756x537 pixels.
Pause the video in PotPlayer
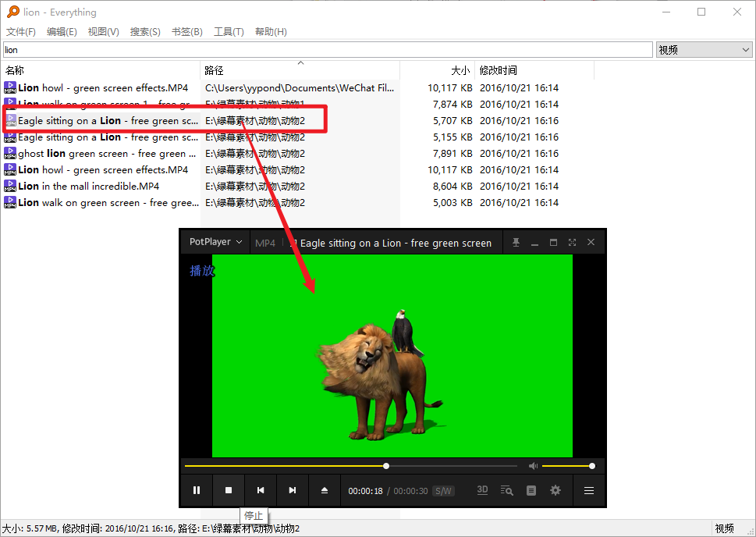[x=197, y=490]
